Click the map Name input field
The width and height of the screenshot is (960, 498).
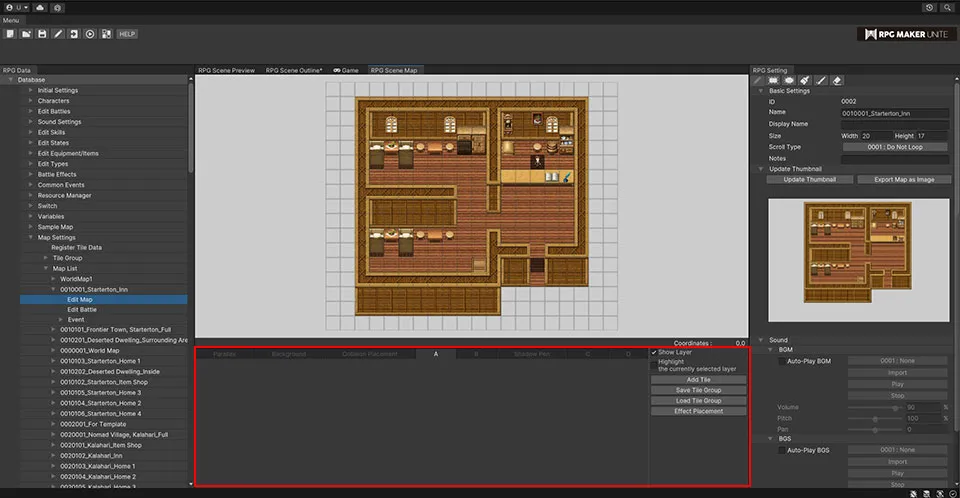click(894, 113)
